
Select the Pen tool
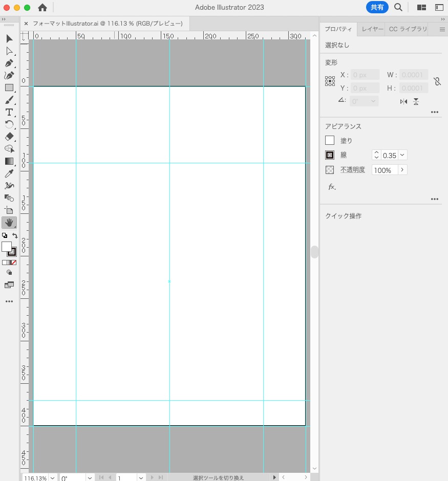pyautogui.click(x=9, y=63)
